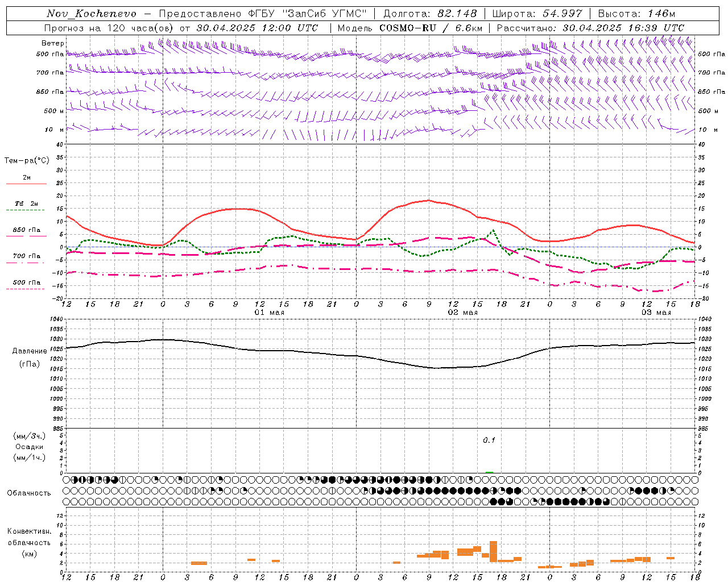Click the provider text ФГБУ "ЗапСиб УГМС"
This screenshot has height=582, width=728.
pos(308,14)
